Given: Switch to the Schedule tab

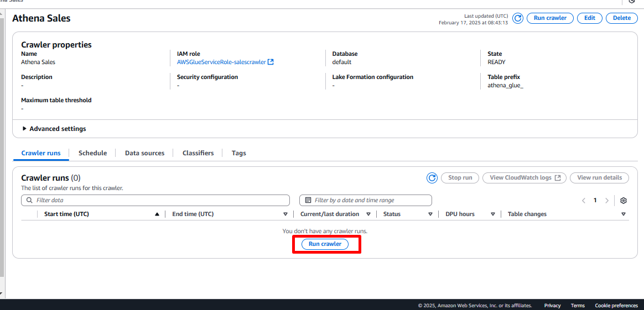Looking at the screenshot, I should (92, 153).
